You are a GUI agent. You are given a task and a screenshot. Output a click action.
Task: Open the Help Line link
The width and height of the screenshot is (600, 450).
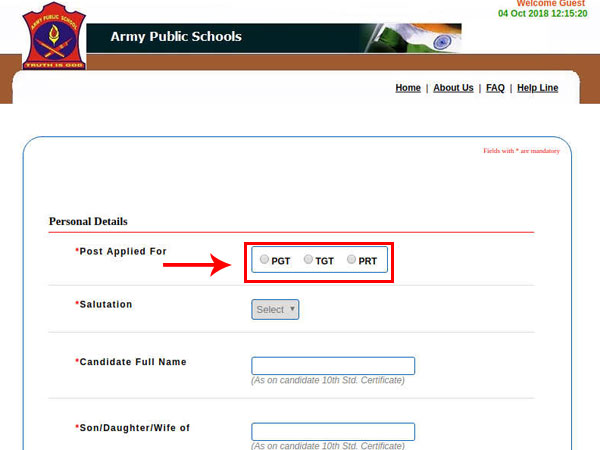(x=538, y=88)
